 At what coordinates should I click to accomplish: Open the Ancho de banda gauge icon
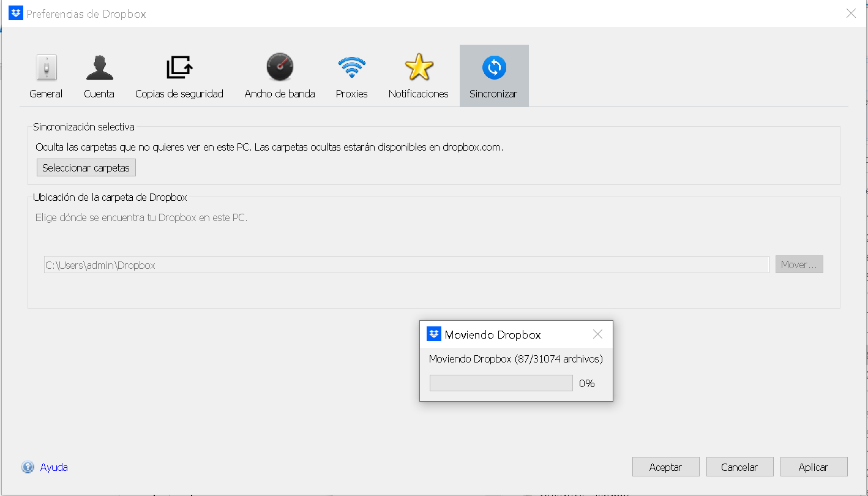click(280, 67)
